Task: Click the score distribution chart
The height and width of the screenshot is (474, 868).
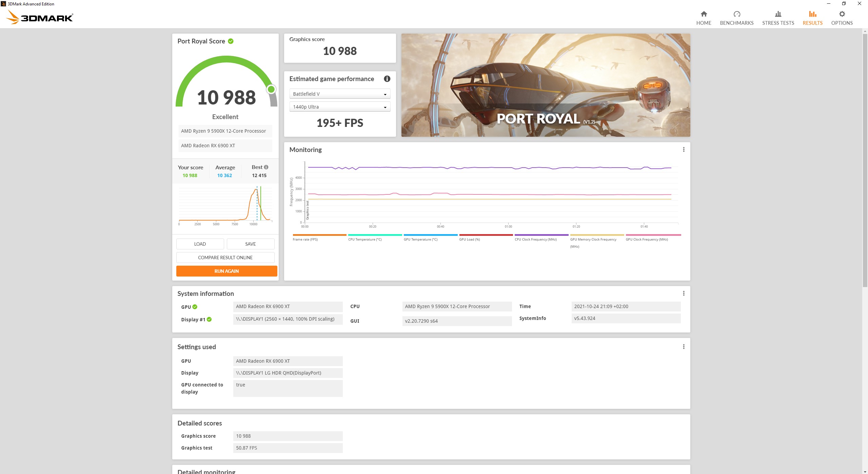Action: 225,205
